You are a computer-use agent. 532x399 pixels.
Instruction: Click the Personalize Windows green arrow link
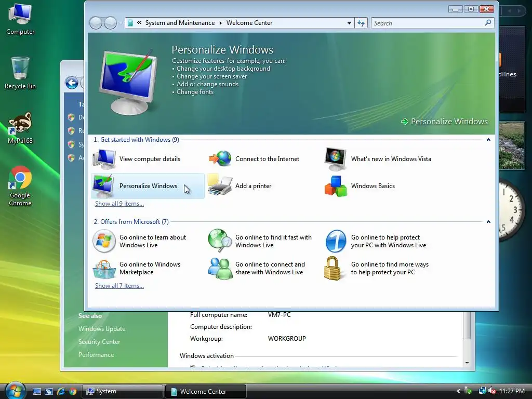click(444, 122)
